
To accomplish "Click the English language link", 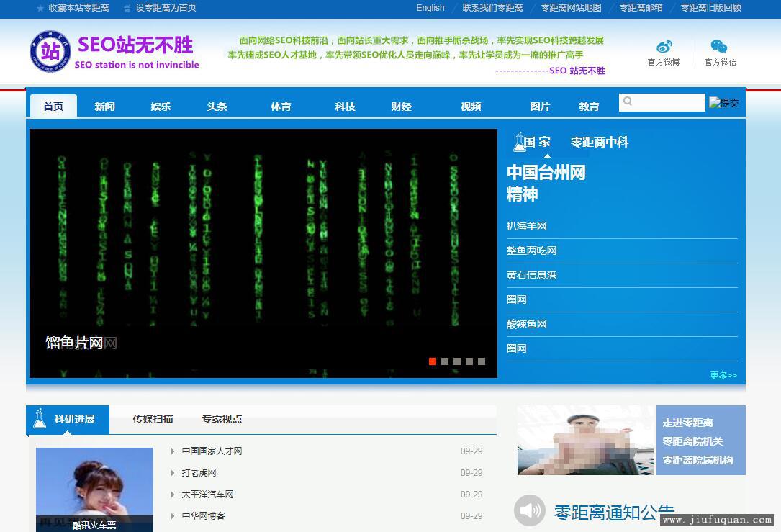I will click(x=430, y=8).
